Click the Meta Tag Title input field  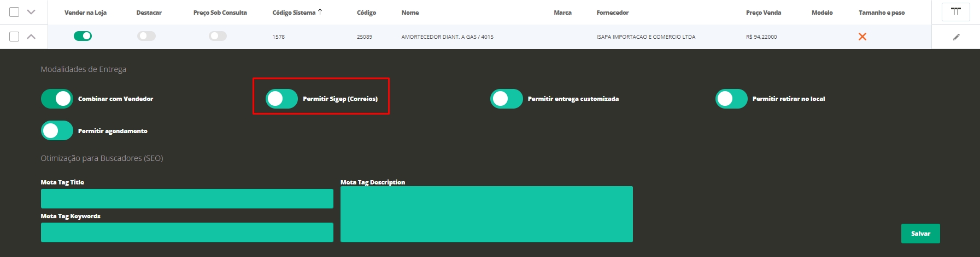click(x=187, y=199)
